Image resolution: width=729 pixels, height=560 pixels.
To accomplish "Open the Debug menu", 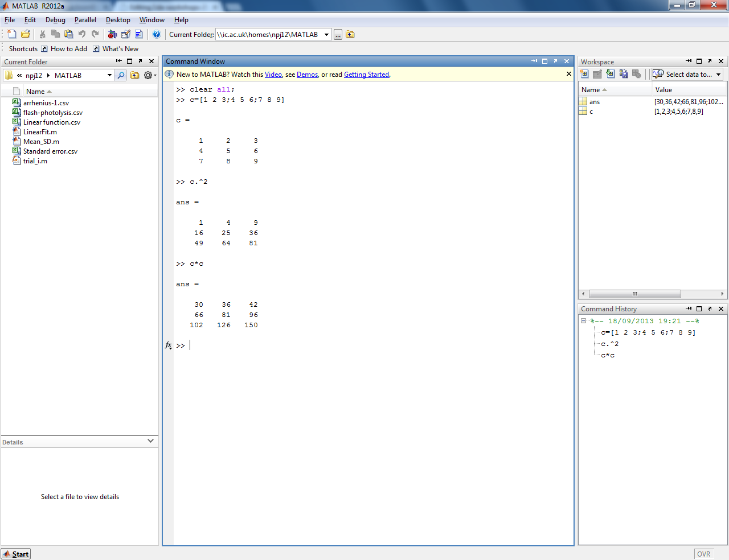I will (x=55, y=20).
